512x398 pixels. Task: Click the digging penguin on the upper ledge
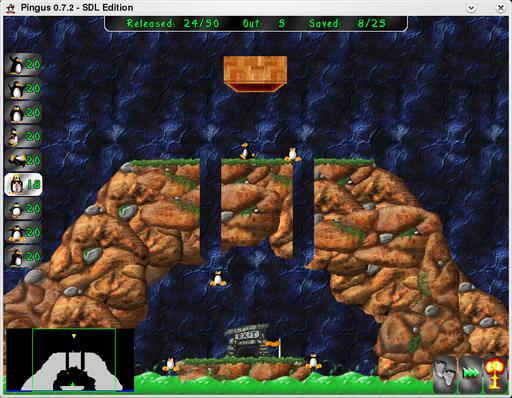point(293,154)
